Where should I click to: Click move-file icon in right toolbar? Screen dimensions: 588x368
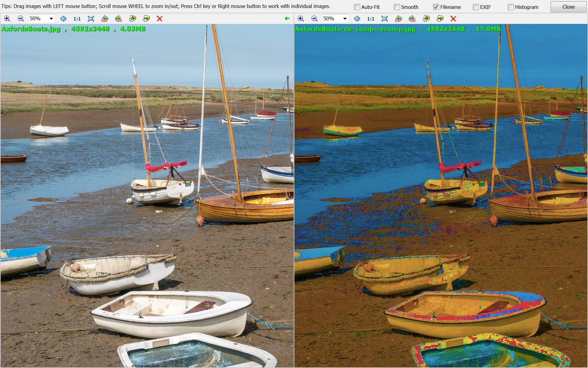pos(440,19)
